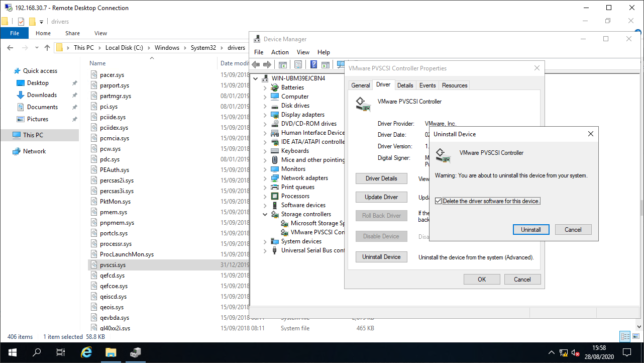
Task: Select Network in navigation pane
Action: coord(34,151)
